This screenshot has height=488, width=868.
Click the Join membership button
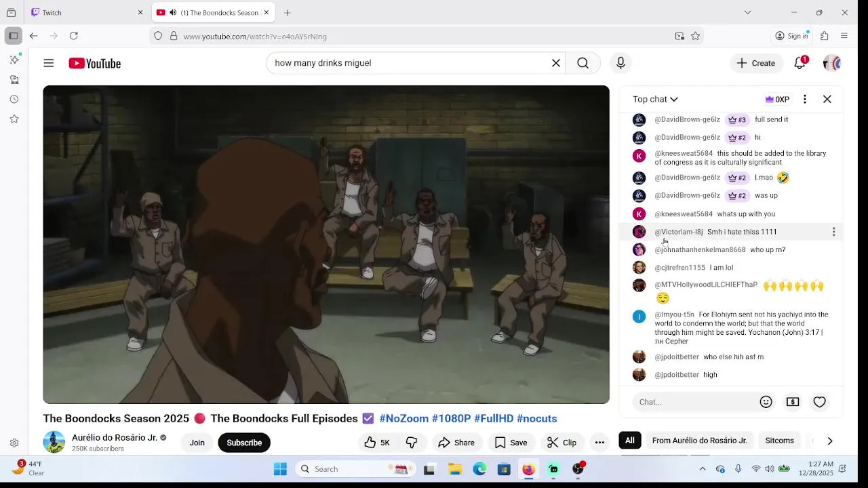tap(197, 443)
